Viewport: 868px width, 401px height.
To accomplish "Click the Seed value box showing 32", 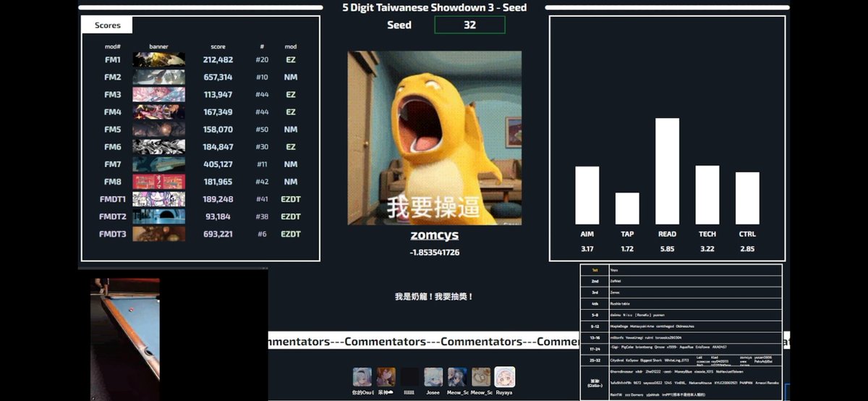I will [x=469, y=25].
